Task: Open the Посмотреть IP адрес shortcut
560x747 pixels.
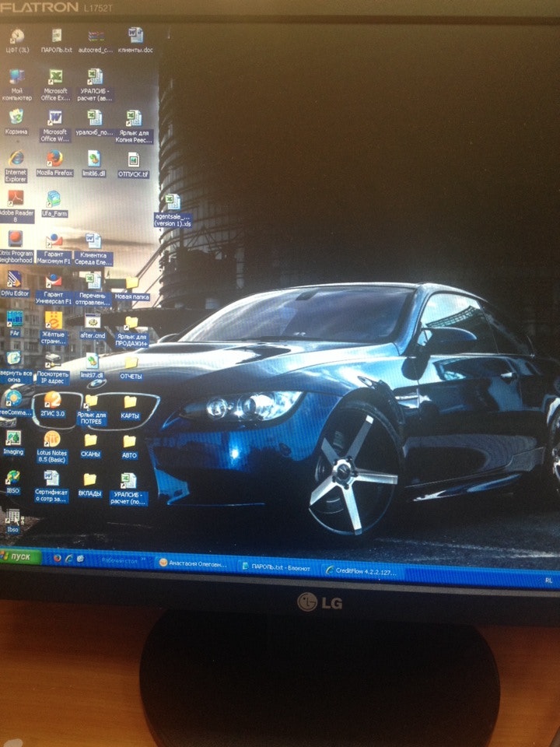Action: (53, 369)
